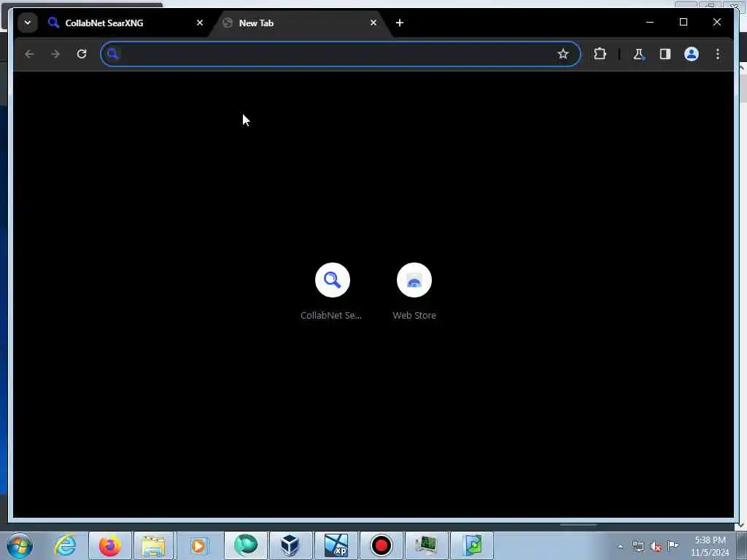
Task: Select the green globe browser taskbar icon
Action: click(x=245, y=545)
